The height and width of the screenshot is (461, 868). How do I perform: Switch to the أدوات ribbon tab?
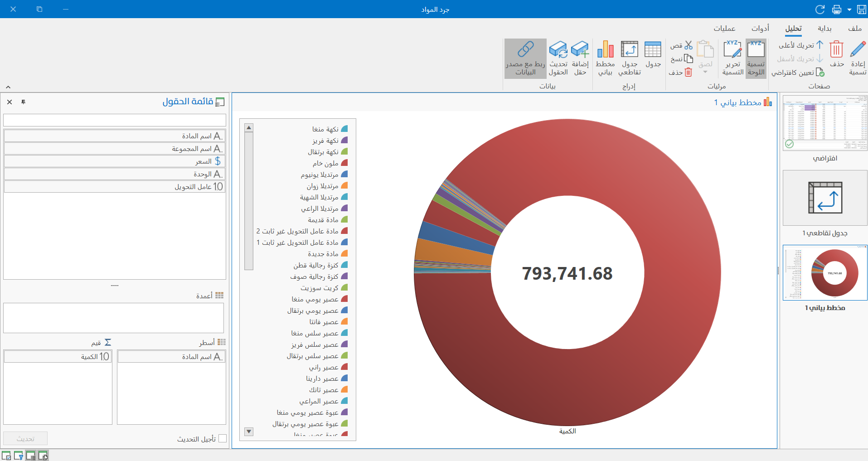pyautogui.click(x=761, y=28)
